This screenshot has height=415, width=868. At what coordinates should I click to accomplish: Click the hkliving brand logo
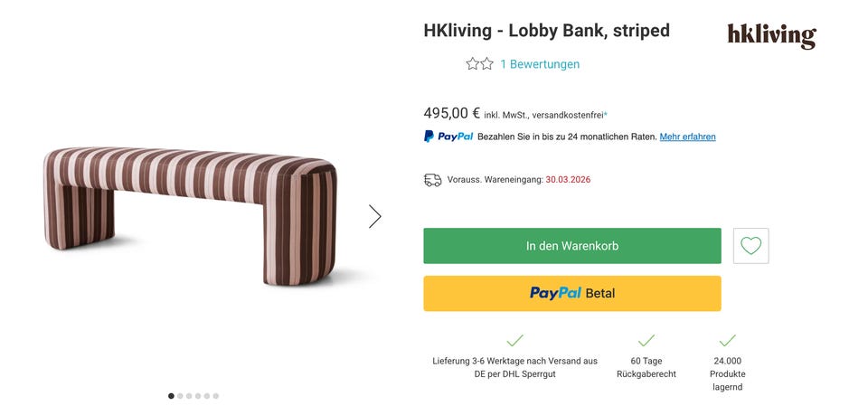[x=771, y=35]
